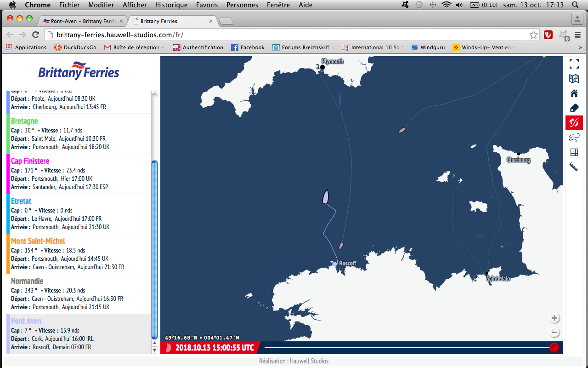Screen dimensions: 588x368
Task: Select the Bretagne ship entry
Action: 79,134
